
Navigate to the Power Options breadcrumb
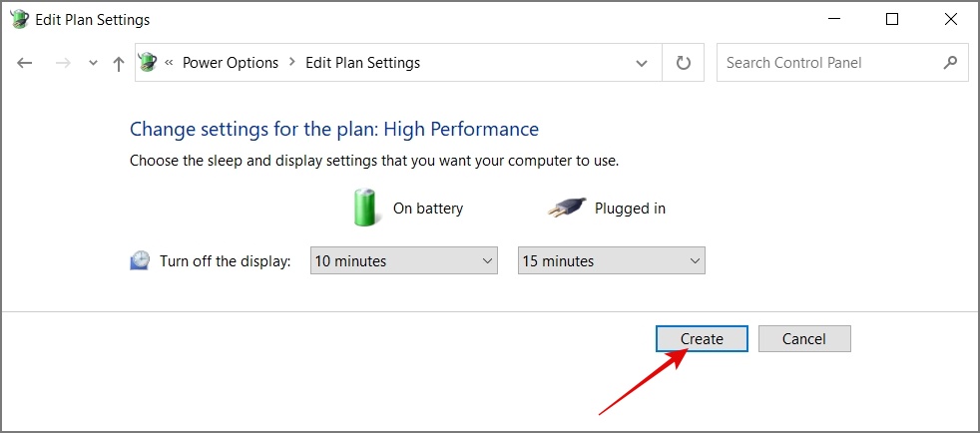[x=231, y=63]
